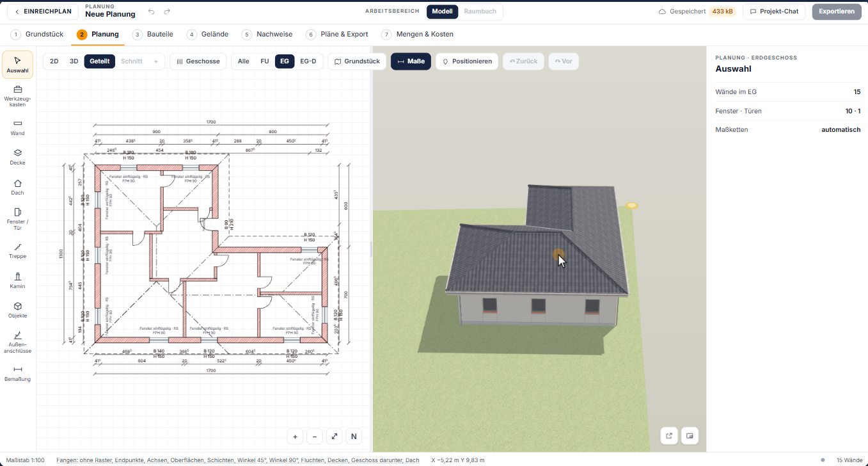Open 3D view in external window icon
Screen dimensions: 868x466
[669, 436]
